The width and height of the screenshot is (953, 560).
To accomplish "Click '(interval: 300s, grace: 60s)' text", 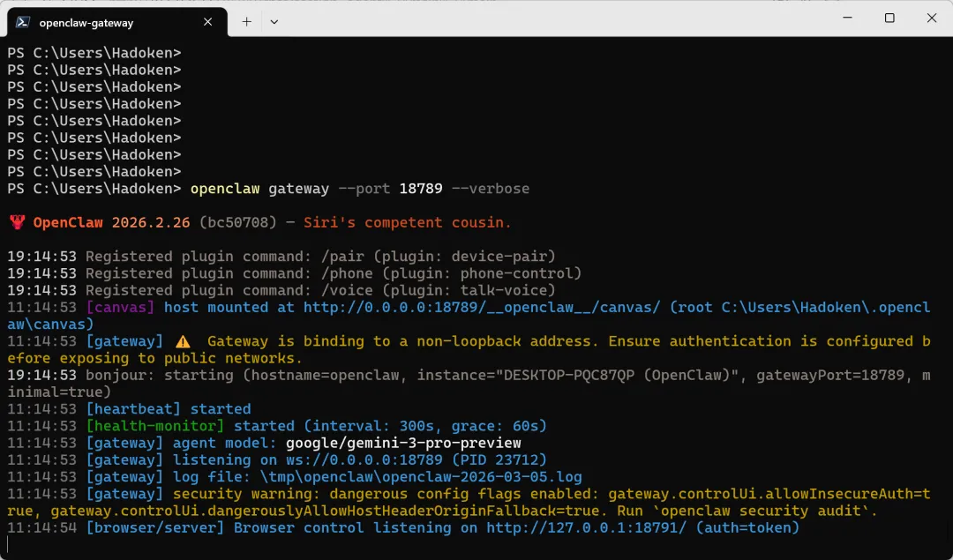I will click(424, 426).
